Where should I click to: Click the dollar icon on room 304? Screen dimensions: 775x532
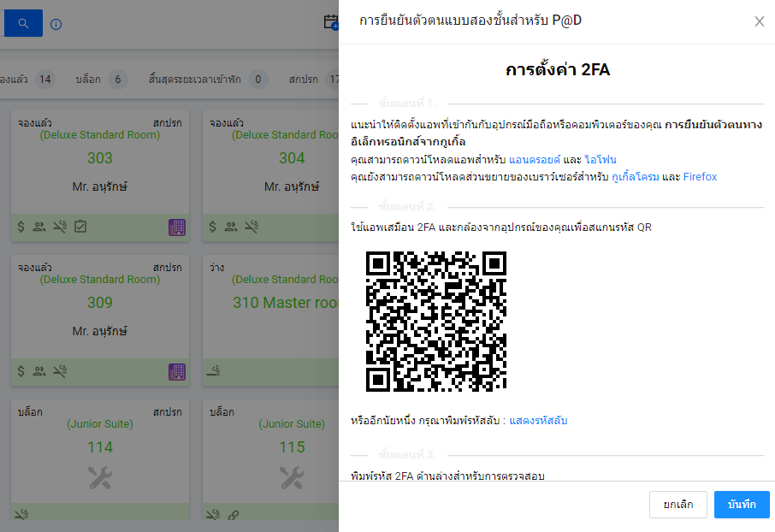click(x=212, y=227)
